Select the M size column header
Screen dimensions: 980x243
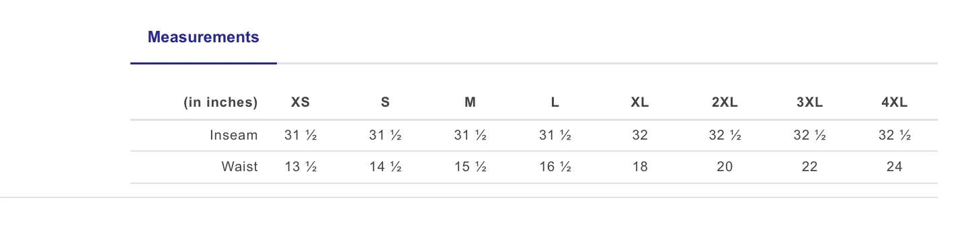coord(470,103)
